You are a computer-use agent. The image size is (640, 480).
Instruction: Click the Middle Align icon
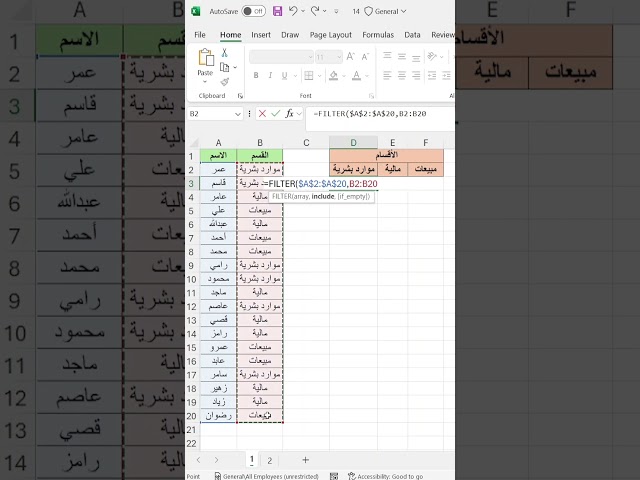pyautogui.click(x=402, y=56)
